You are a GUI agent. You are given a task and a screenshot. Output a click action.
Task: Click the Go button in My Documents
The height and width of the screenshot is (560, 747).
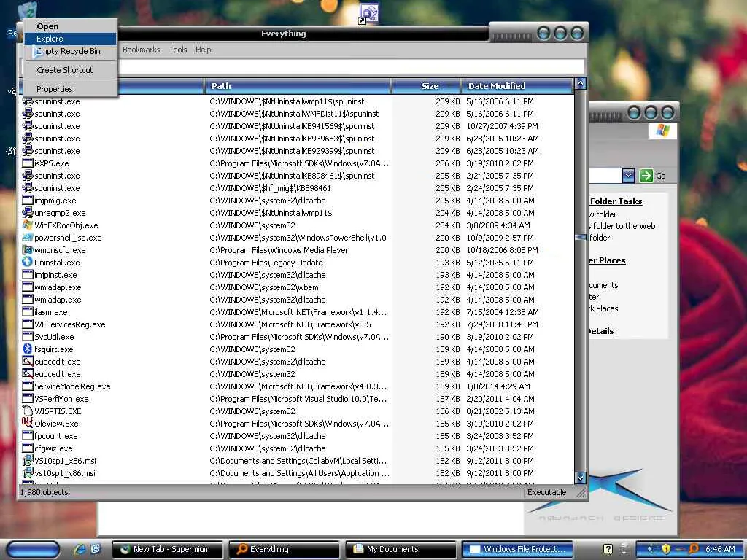click(653, 175)
